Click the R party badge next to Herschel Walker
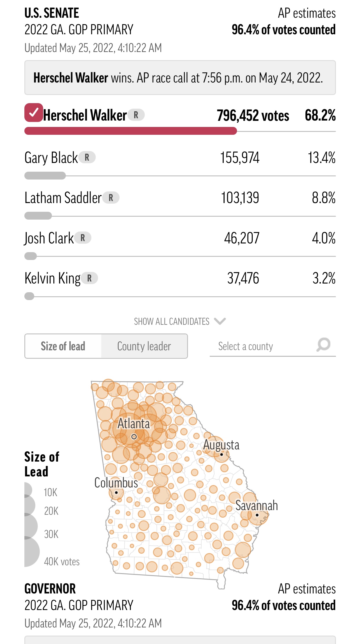The image size is (360, 644). point(136,115)
